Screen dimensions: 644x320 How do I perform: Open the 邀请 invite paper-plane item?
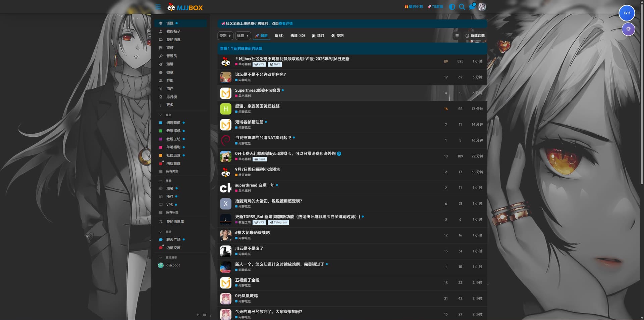(x=170, y=64)
